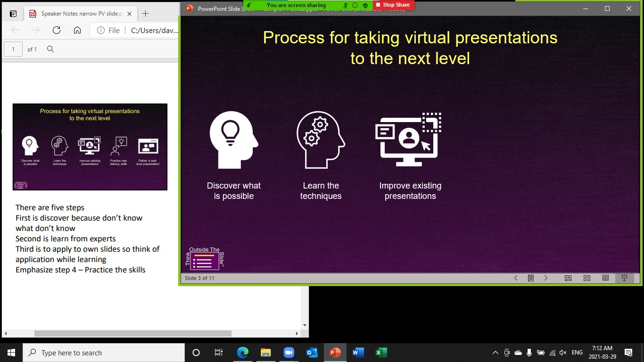Select the Slide Show view icon
The height and width of the screenshot is (362, 644).
(x=625, y=278)
